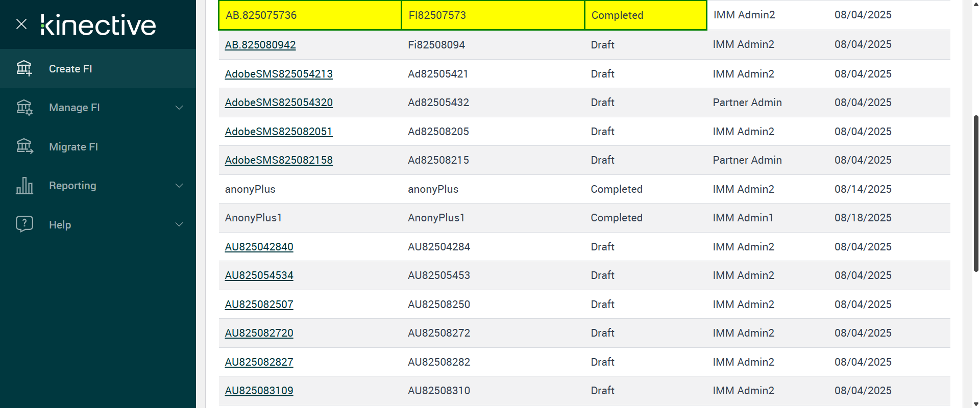
Task: Open the AU825082720 link
Action: tap(259, 333)
